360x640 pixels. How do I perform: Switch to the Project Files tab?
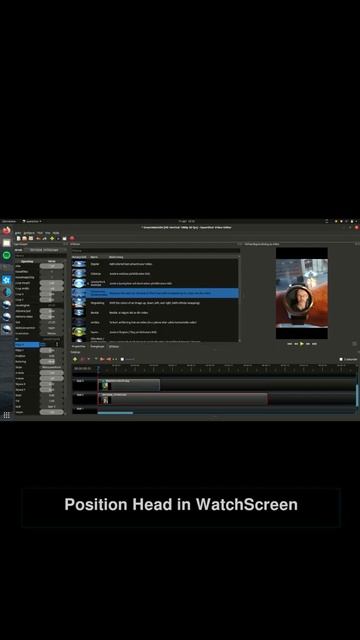pyautogui.click(x=79, y=346)
